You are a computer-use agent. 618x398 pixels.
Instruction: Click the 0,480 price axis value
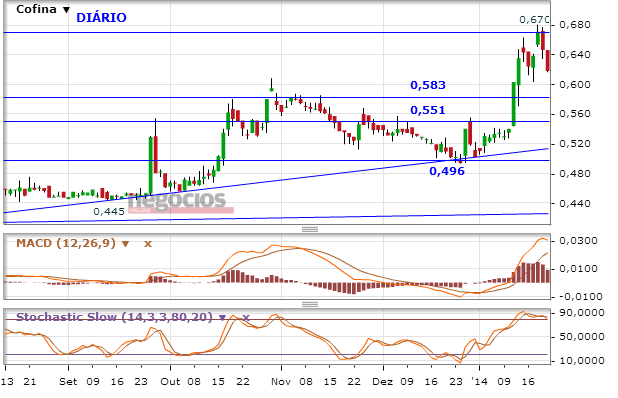coord(575,174)
